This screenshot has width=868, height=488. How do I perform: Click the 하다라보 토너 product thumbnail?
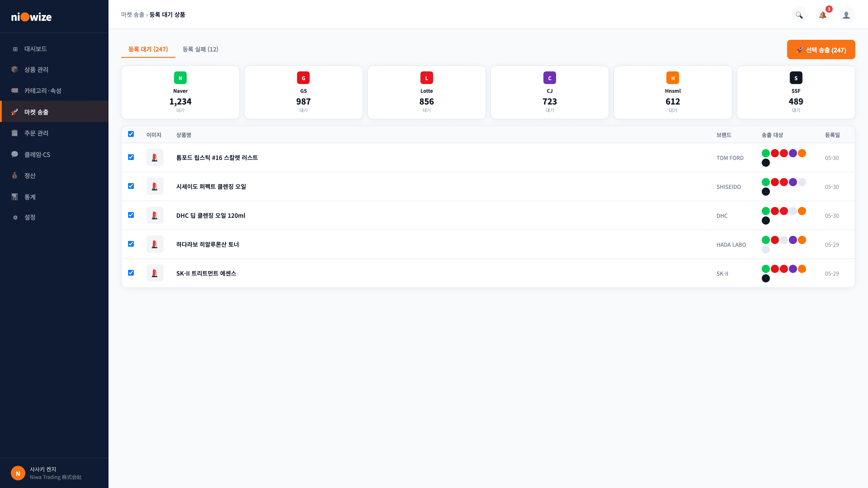pos(155,244)
